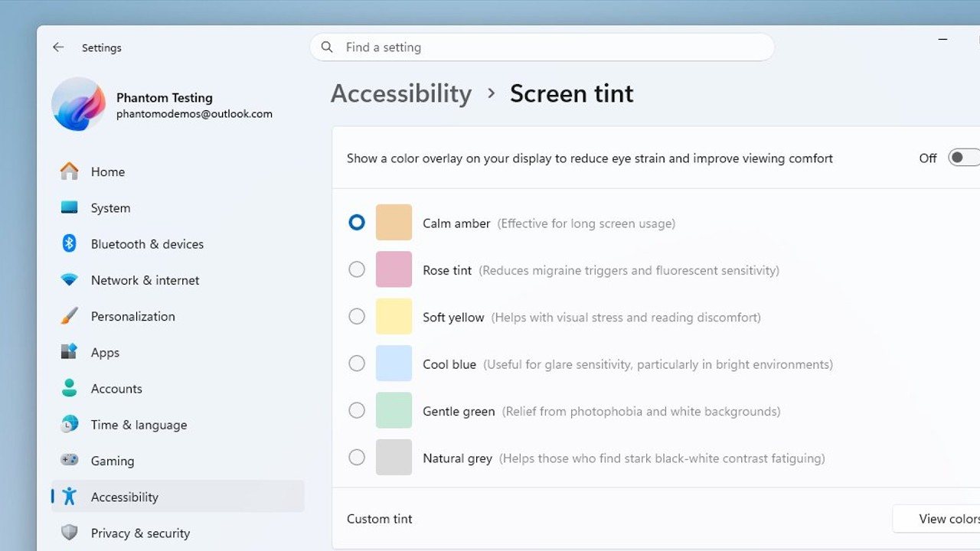Click the phantomodemos@outlook.com email
The image size is (980, 551).
[194, 114]
